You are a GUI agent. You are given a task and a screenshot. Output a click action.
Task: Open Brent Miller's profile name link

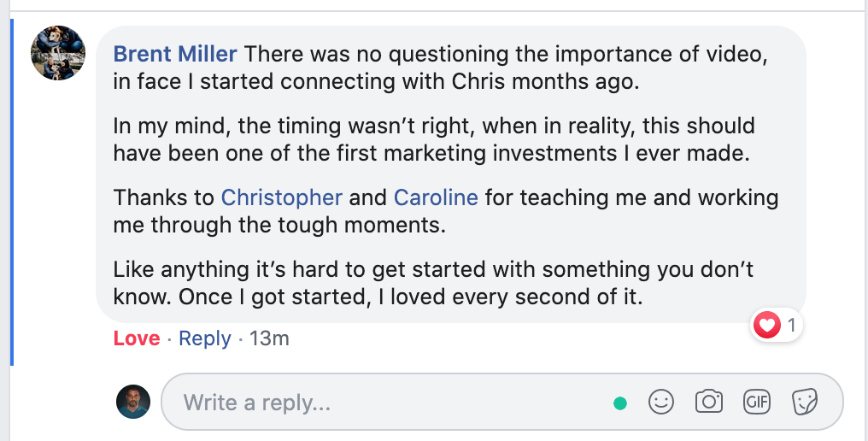pos(175,54)
